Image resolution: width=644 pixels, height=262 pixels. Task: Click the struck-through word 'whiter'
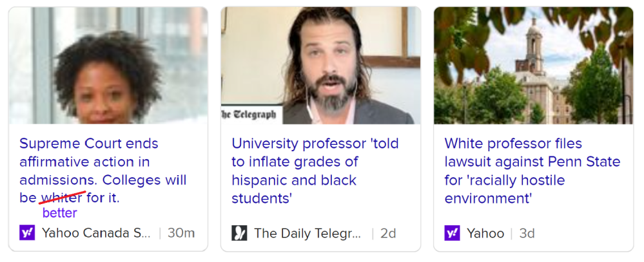pos(62,198)
